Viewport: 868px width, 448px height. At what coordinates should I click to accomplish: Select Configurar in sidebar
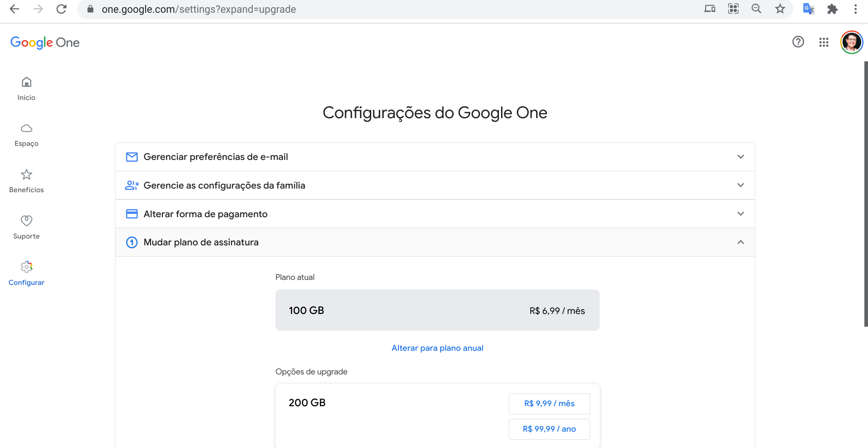coord(26,274)
